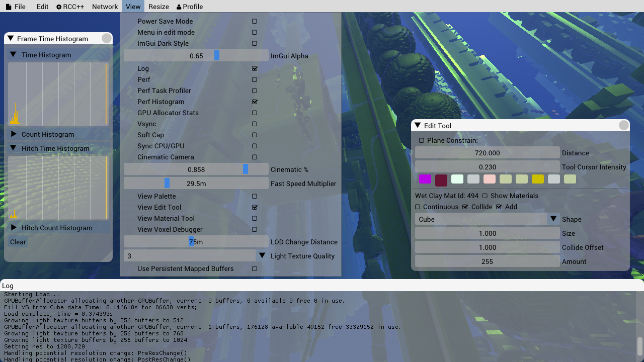Open the Light Texture Quality dropdown
Screen dimensions: 644x362
(196, 256)
